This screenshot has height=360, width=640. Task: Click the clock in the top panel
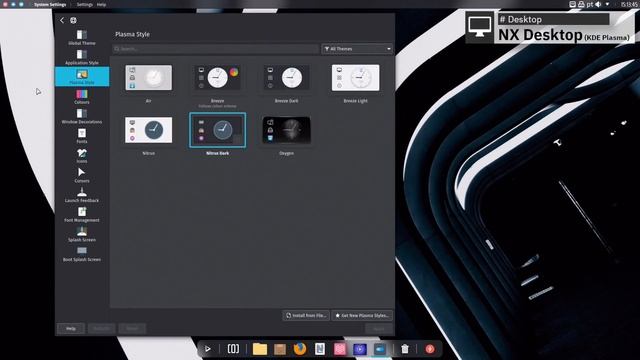point(629,4)
